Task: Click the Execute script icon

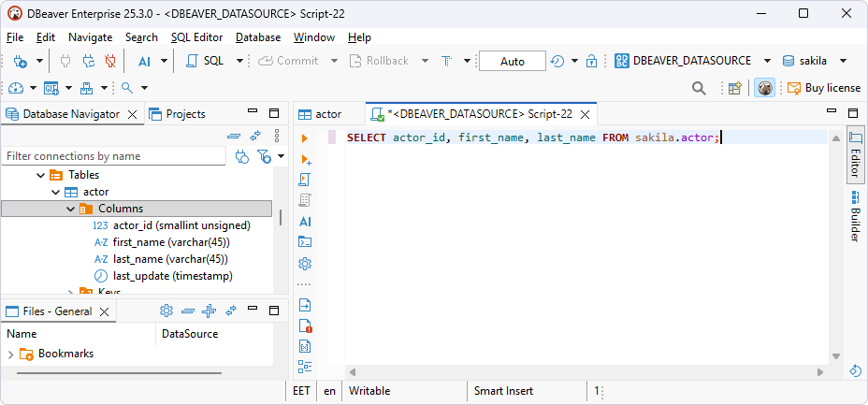Action: (x=305, y=180)
